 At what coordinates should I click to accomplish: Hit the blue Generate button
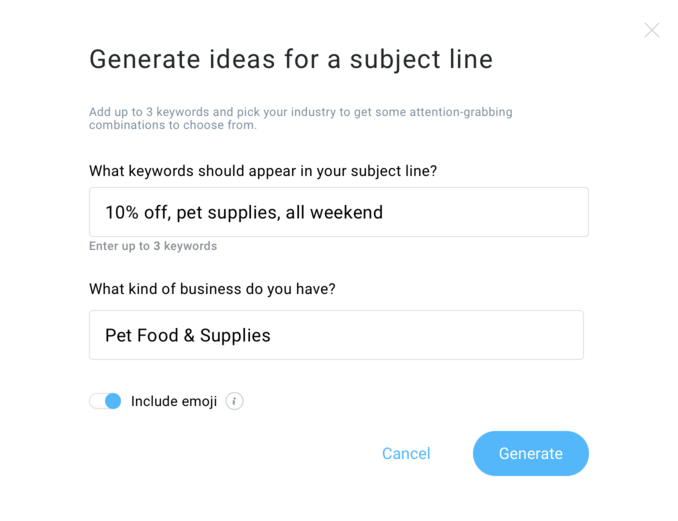point(530,453)
